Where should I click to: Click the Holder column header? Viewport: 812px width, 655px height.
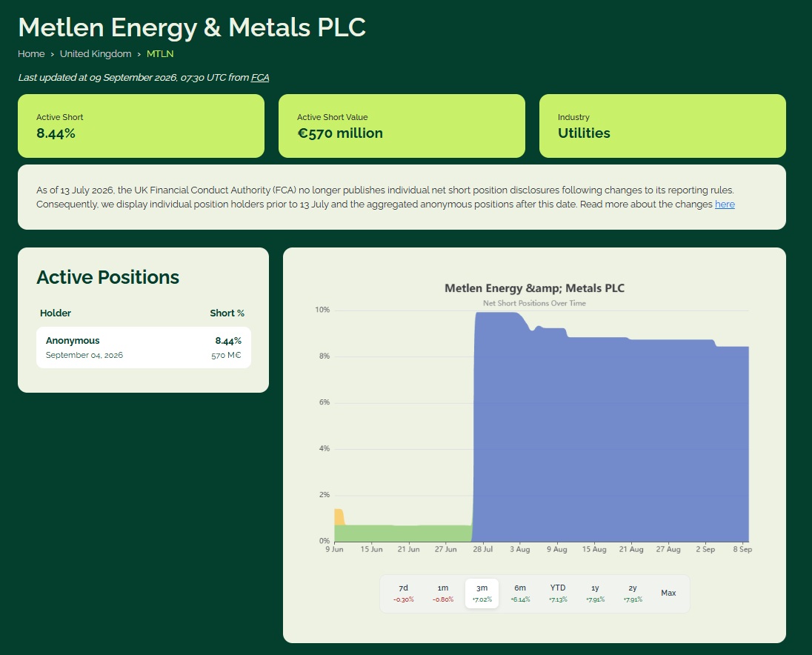[56, 313]
